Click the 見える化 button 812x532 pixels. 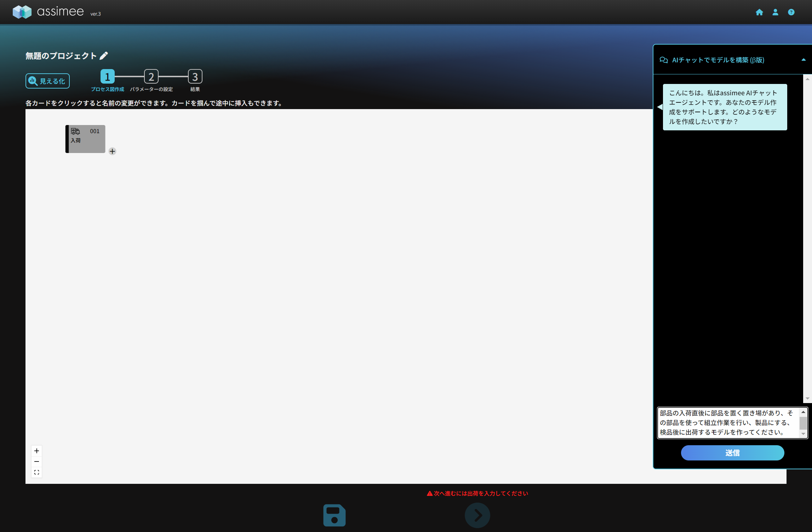[47, 81]
